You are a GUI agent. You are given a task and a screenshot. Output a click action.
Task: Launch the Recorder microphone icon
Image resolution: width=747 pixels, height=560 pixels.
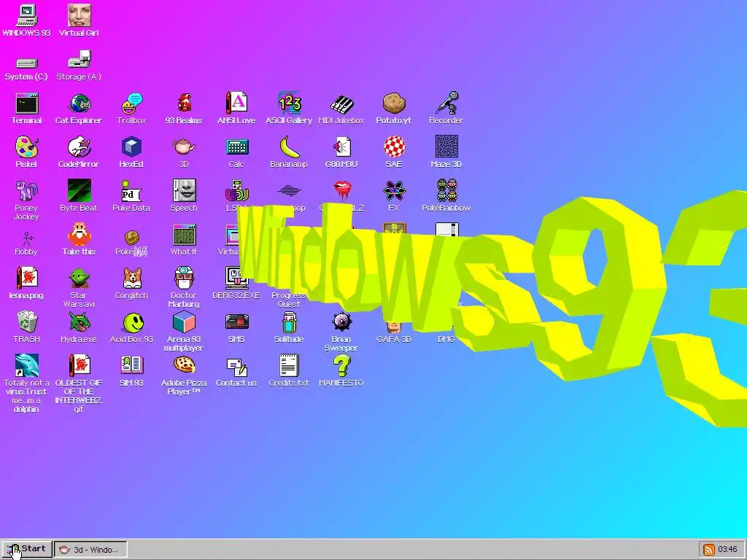coord(447,102)
